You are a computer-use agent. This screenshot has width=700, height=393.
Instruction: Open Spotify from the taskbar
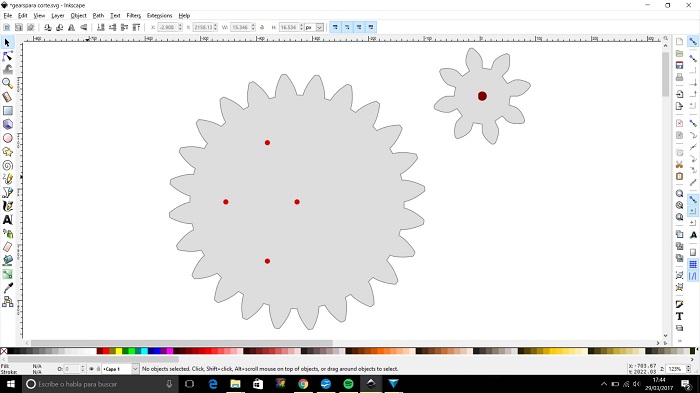point(348,384)
